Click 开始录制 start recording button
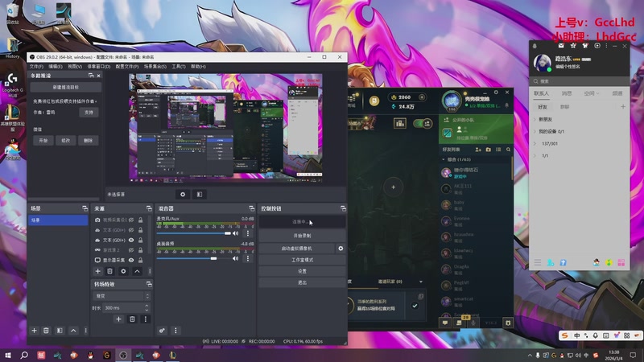Viewport: 644px width, 362px height. (x=302, y=236)
